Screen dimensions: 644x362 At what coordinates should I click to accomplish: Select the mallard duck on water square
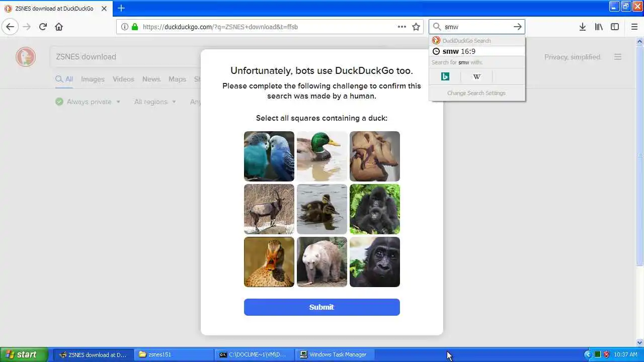322,156
